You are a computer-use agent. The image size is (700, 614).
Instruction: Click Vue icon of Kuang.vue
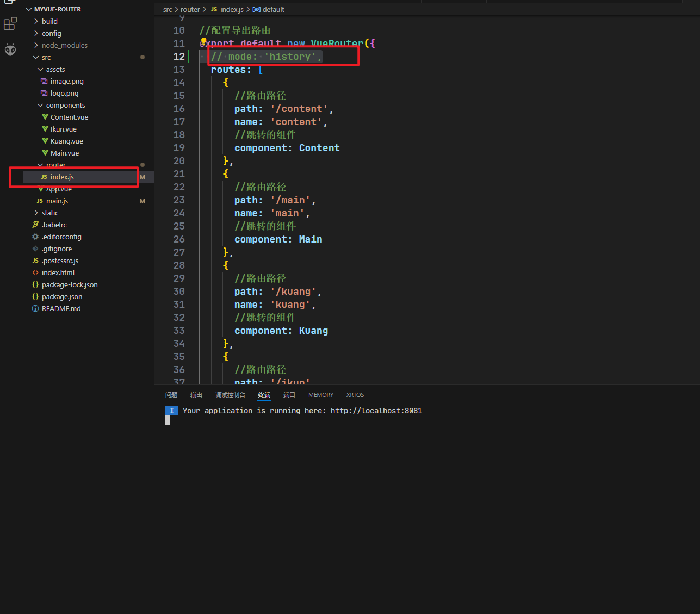click(x=45, y=141)
